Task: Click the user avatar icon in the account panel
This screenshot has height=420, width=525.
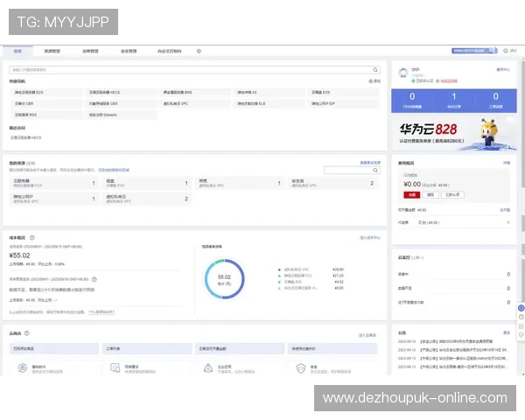Action: click(402, 72)
